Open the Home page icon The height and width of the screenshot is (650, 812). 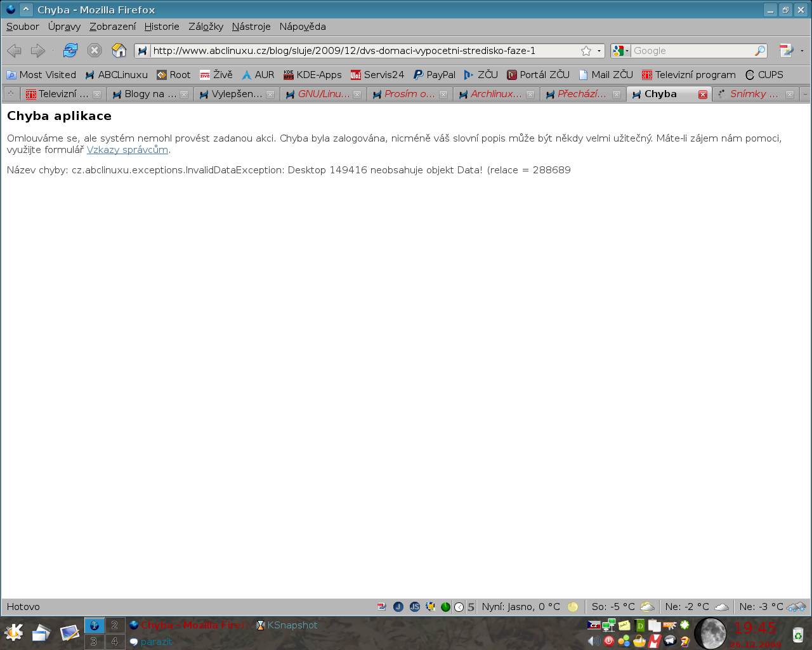point(119,50)
